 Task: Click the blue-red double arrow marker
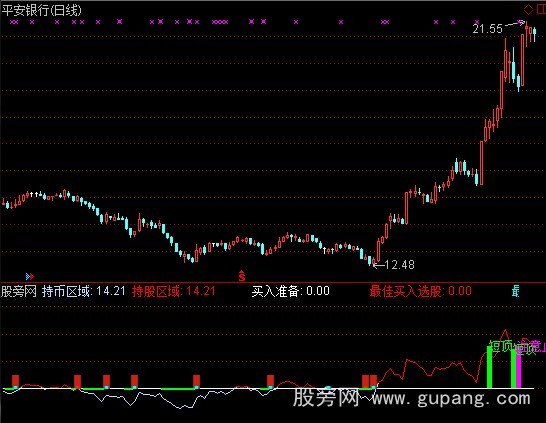30,276
